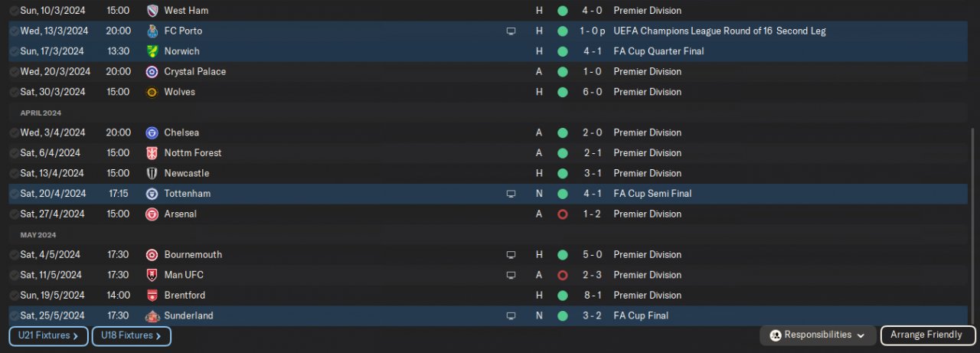The width and height of the screenshot is (980, 353).
Task: Click the Sunderland club badge icon
Action: pos(152,315)
